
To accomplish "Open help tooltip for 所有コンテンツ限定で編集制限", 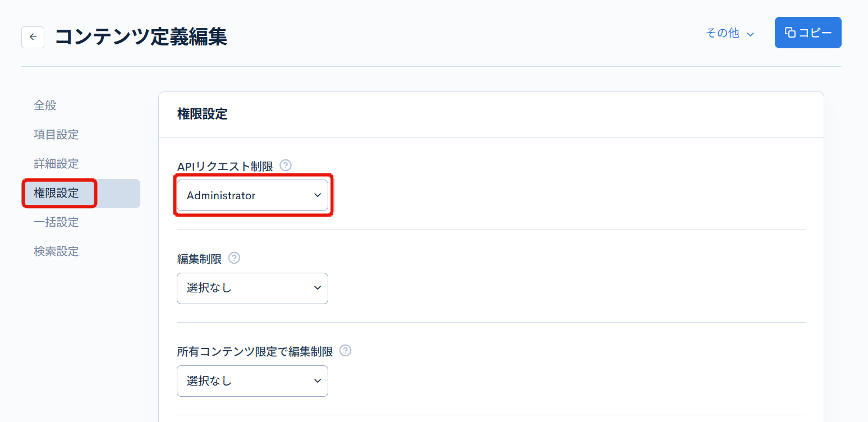I will click(346, 350).
